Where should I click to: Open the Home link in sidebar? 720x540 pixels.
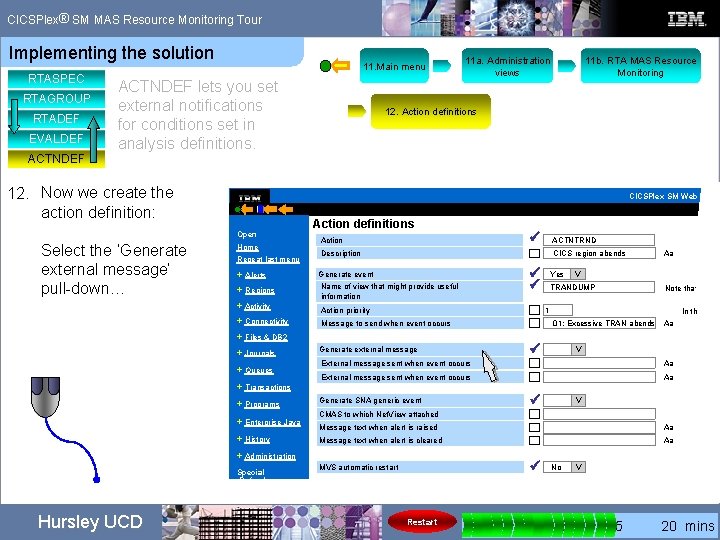click(x=248, y=247)
